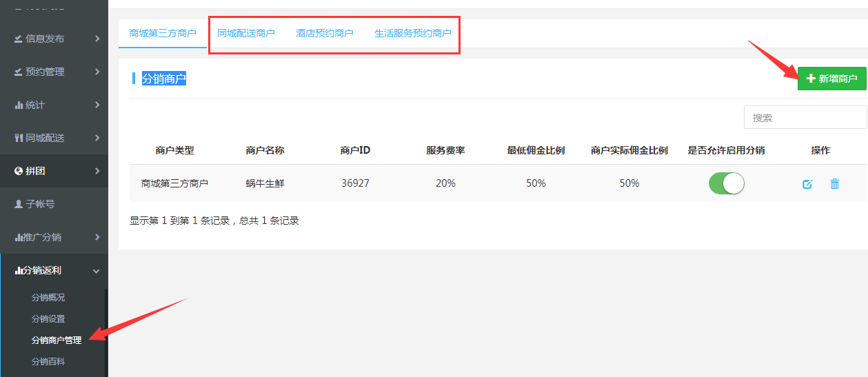
Task: Switch to the 同城配送商户 tab
Action: [245, 33]
